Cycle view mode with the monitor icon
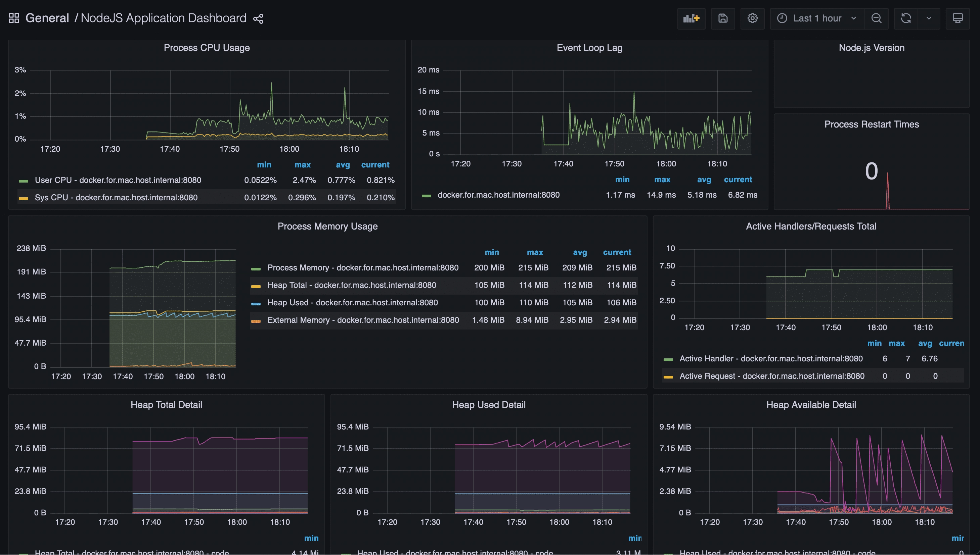 tap(957, 18)
